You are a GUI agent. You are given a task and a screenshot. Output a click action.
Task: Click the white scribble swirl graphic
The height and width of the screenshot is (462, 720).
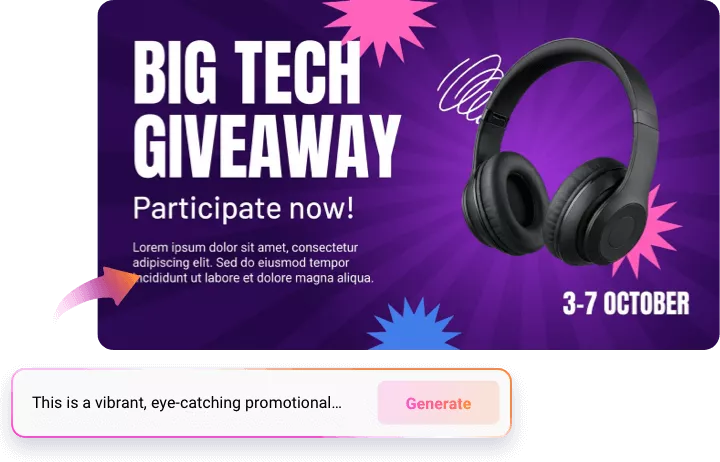click(468, 88)
